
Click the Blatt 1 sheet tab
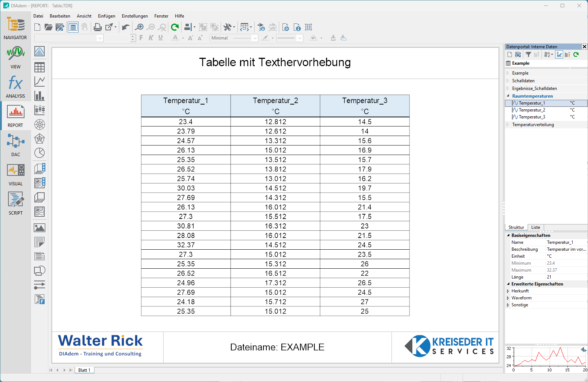84,370
